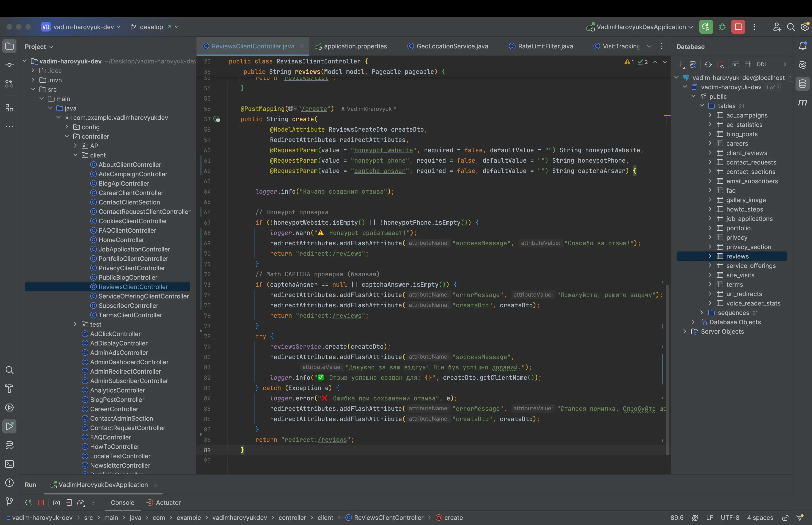The image size is (812, 525).
Task: Click the Search Everywhere magnifier icon
Action: click(x=791, y=27)
